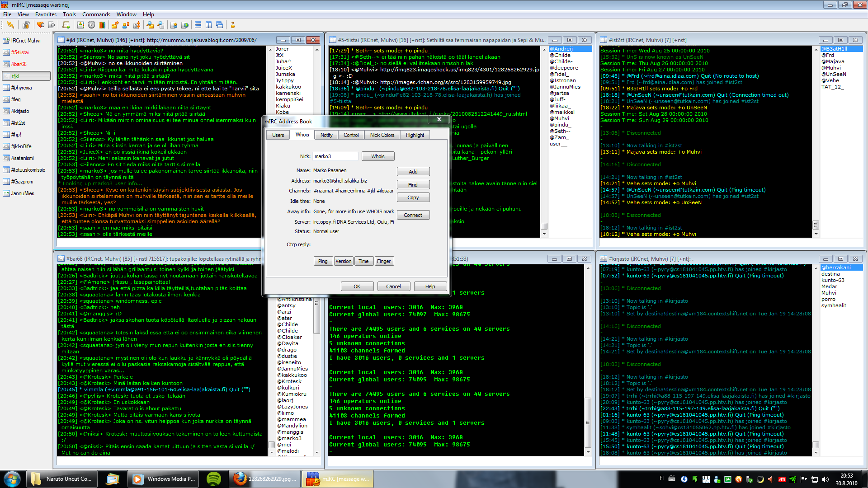Open the Timer clock toolbar icon
Viewport: 868px width, 488px height.
[x=91, y=25]
